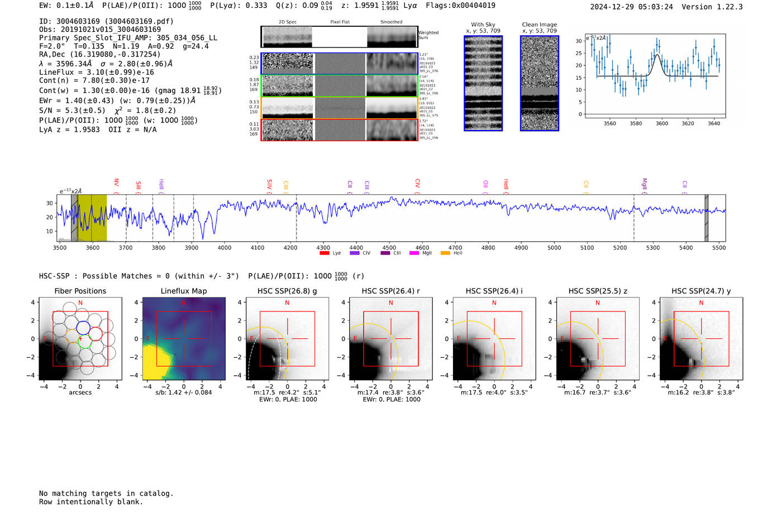
Task: Open the HSC SSP(26.4) r image
Action: 391,338
